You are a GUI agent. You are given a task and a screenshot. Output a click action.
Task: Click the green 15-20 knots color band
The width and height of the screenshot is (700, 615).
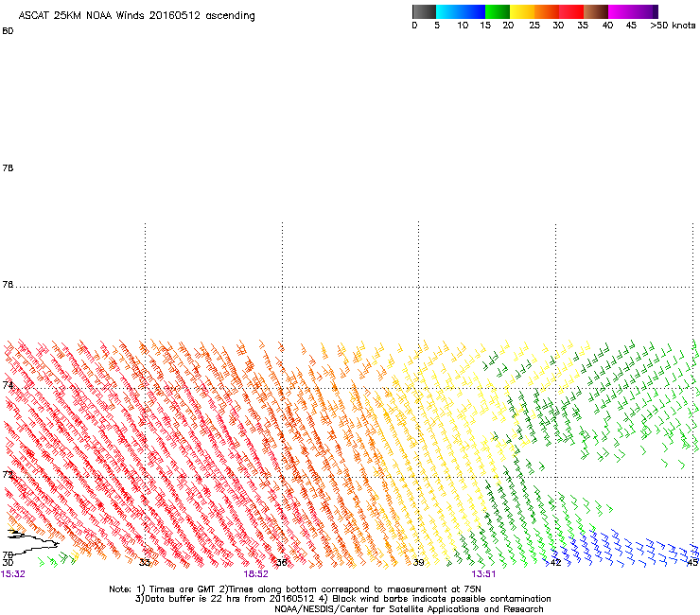[498, 11]
